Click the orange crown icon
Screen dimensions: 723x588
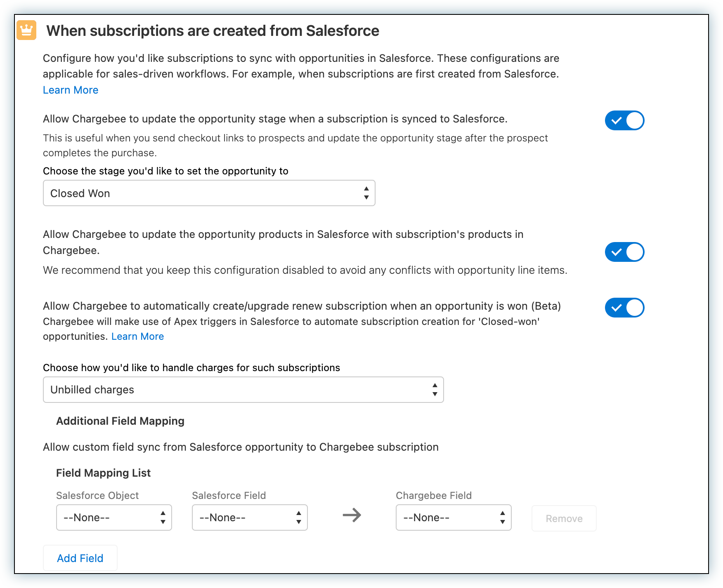[26, 31]
